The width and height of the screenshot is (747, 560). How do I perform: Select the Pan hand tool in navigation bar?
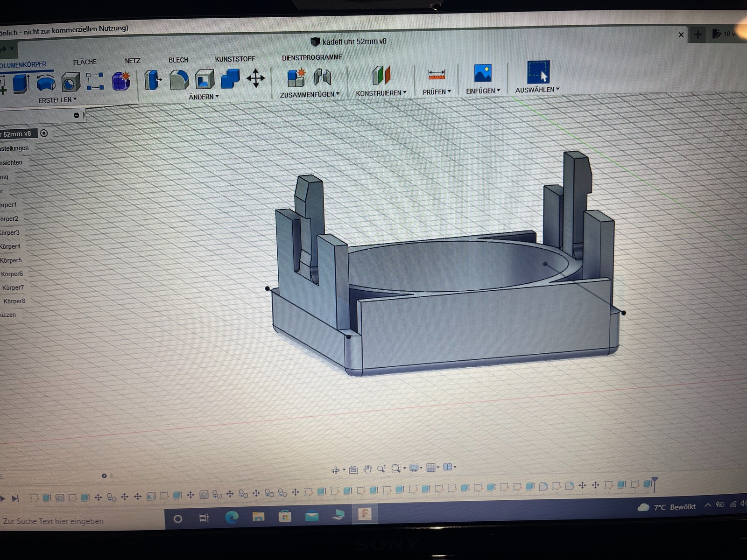(x=368, y=469)
